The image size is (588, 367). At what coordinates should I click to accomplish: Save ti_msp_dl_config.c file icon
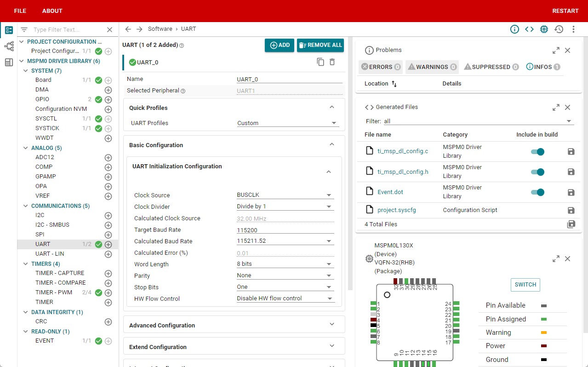(571, 152)
